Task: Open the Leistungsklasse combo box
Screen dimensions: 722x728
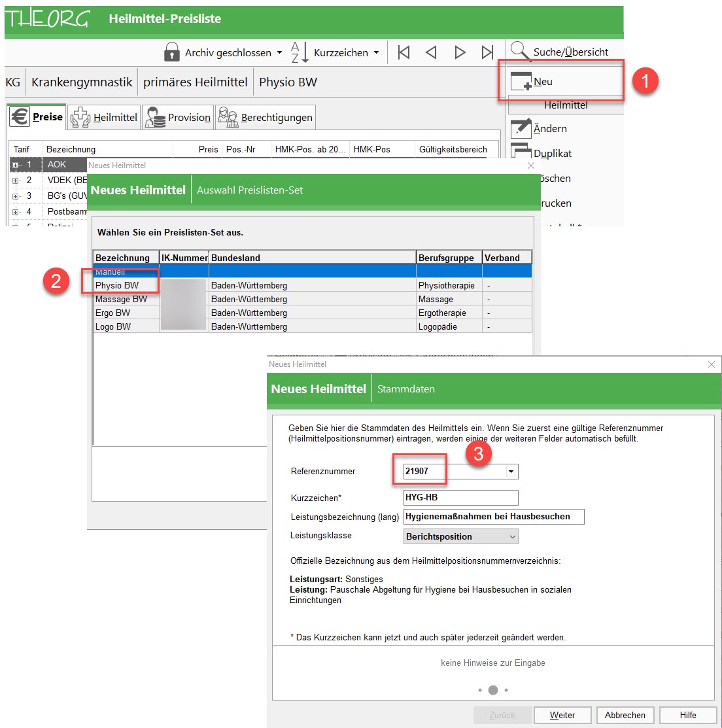Action: click(460, 536)
